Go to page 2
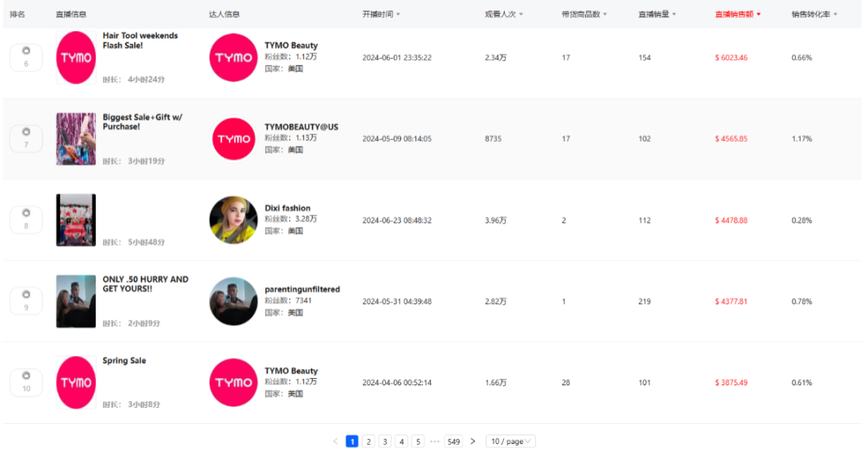The width and height of the screenshot is (868, 452). point(368,442)
